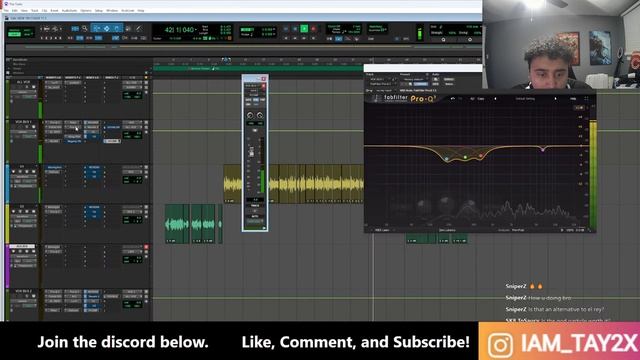Click the left pan knob in fader window
640x360 pixels.
pyautogui.click(x=250, y=116)
